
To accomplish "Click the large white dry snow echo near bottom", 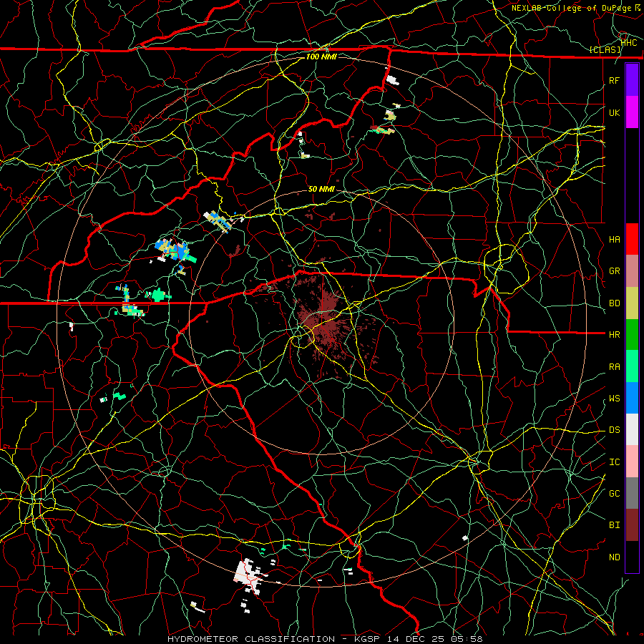I will [x=248, y=575].
